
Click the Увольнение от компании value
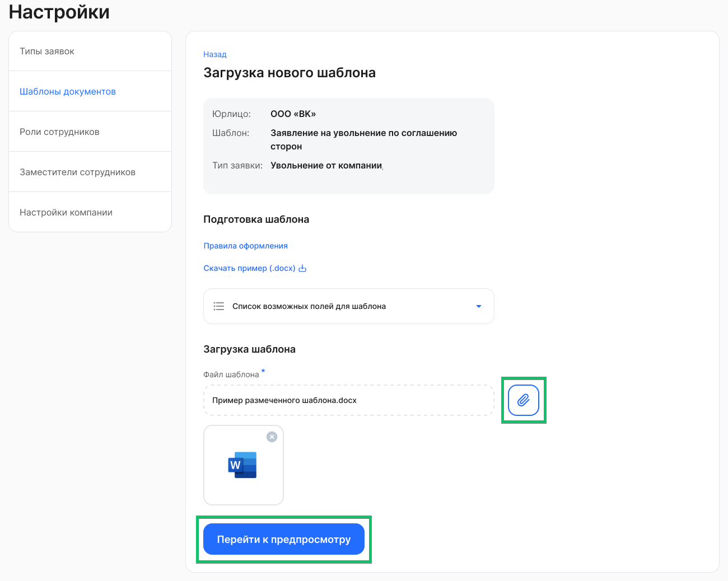(x=326, y=165)
